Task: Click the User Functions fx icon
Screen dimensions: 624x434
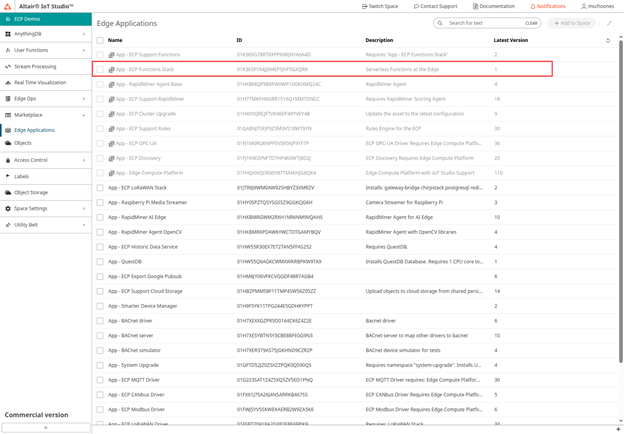Action: 8,50
